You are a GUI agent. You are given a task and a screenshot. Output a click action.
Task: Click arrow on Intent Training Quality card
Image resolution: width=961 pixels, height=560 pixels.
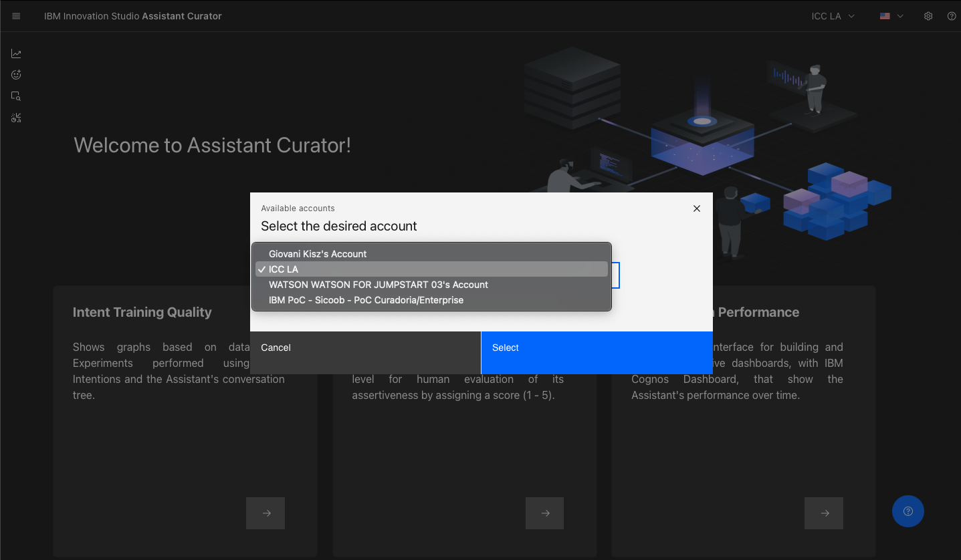265,513
